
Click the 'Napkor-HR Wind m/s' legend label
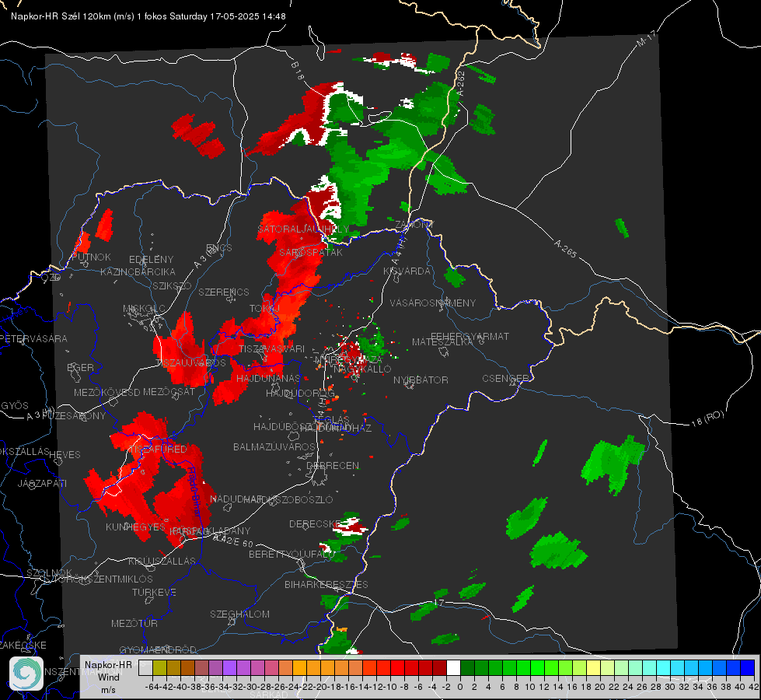coord(108,677)
